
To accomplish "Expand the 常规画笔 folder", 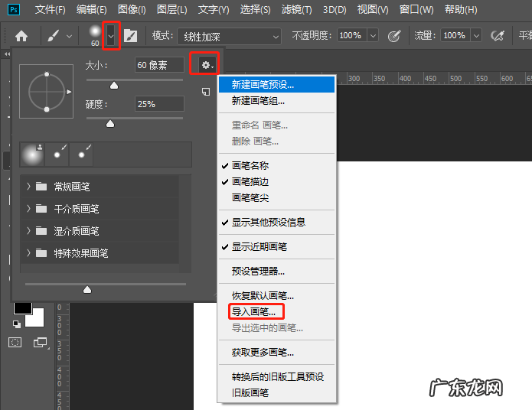I will click(28, 186).
